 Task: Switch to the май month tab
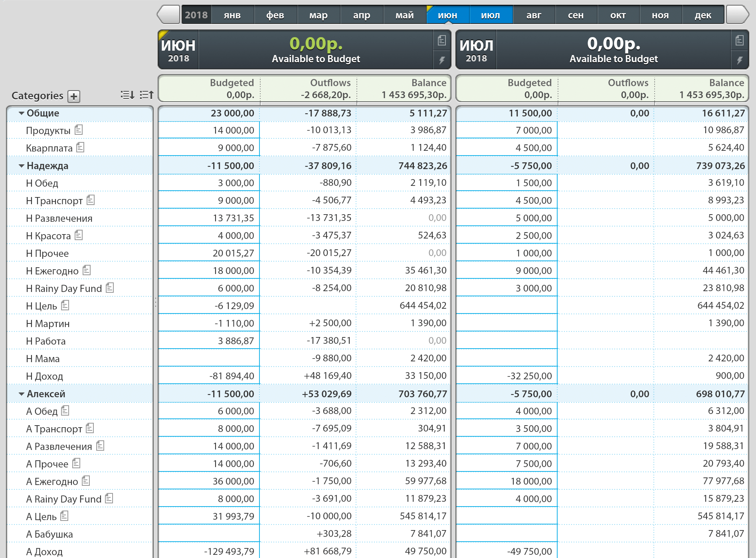click(x=404, y=15)
